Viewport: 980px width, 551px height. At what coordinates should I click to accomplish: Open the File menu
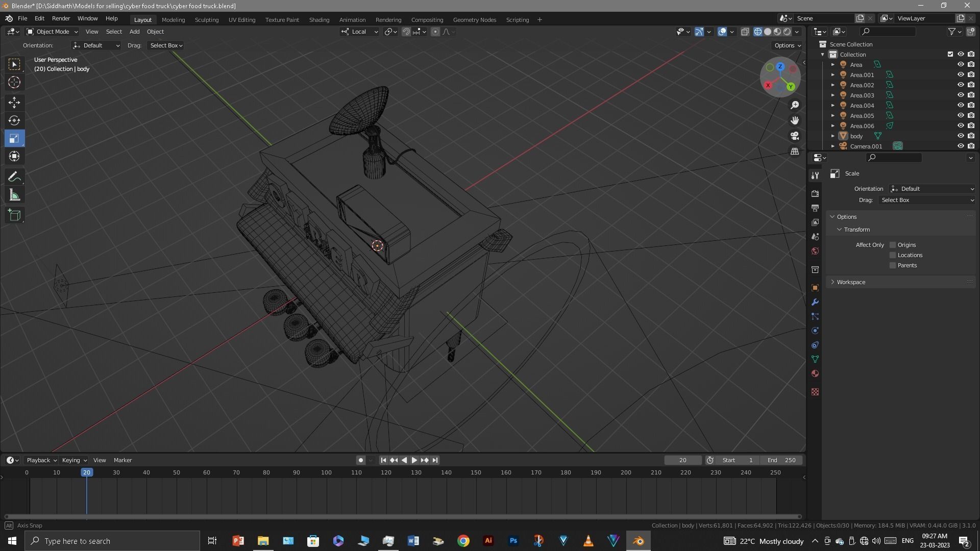tap(22, 18)
